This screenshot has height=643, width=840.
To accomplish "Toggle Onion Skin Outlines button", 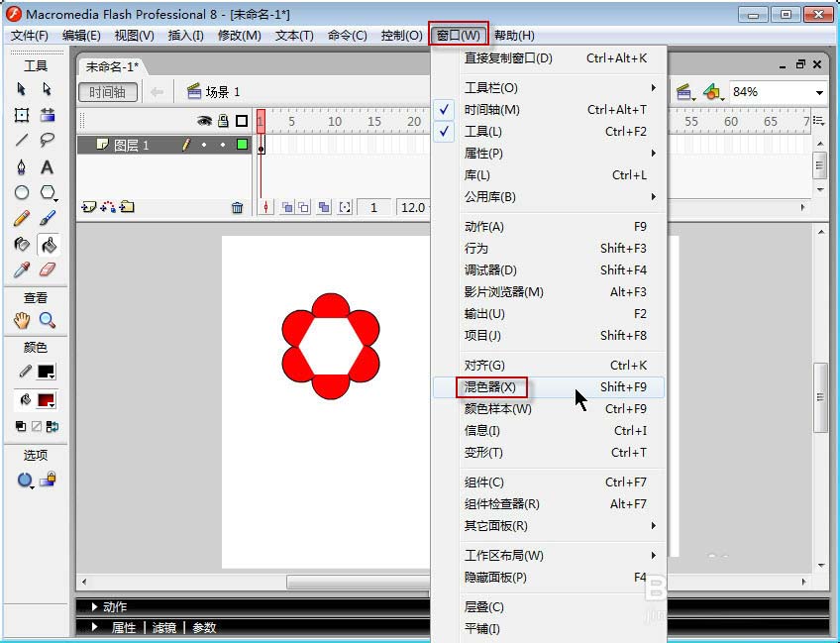I will click(304, 207).
